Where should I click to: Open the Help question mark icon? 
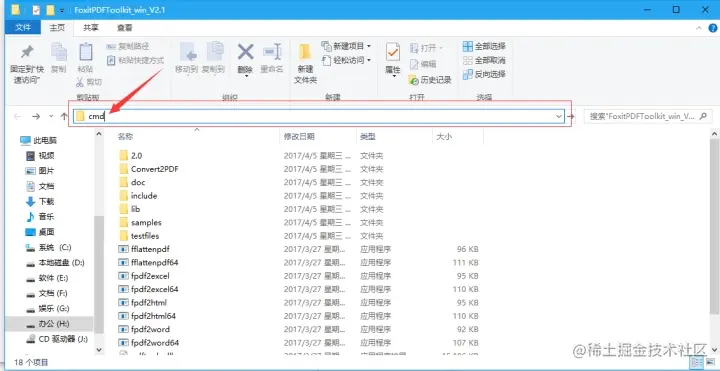coord(712,28)
